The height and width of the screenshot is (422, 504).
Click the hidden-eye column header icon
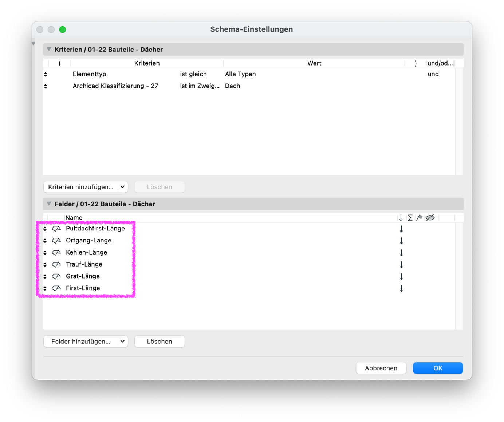(430, 218)
